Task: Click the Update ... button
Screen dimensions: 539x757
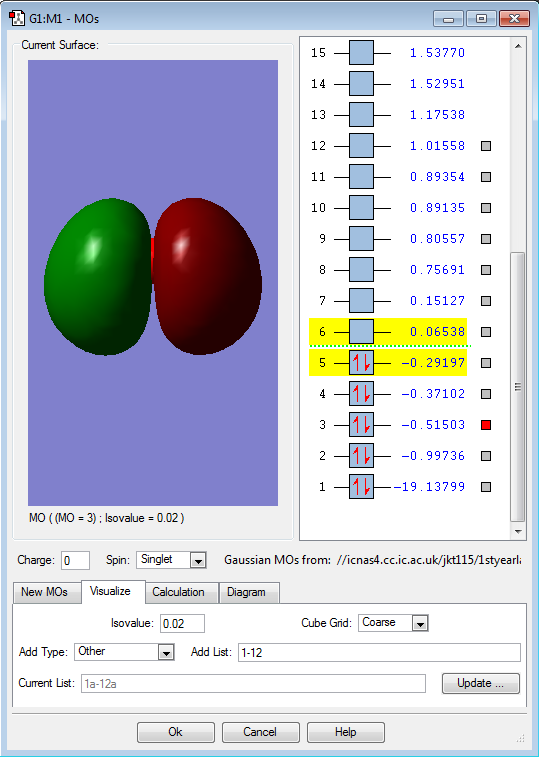Action: (x=481, y=683)
